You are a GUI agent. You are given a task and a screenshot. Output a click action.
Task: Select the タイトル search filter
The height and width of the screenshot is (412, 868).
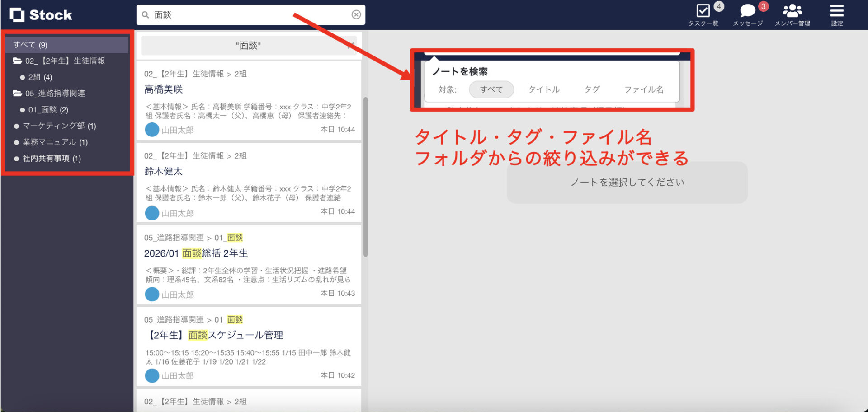coord(543,89)
